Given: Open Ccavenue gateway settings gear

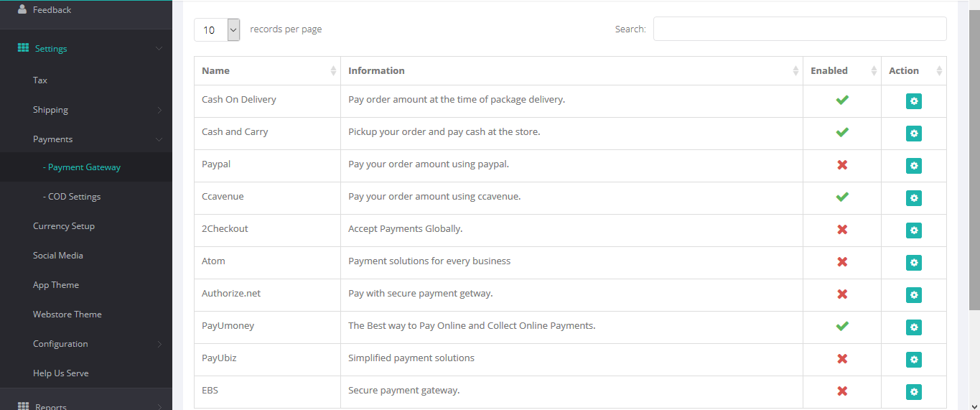Looking at the screenshot, I should (913, 198).
